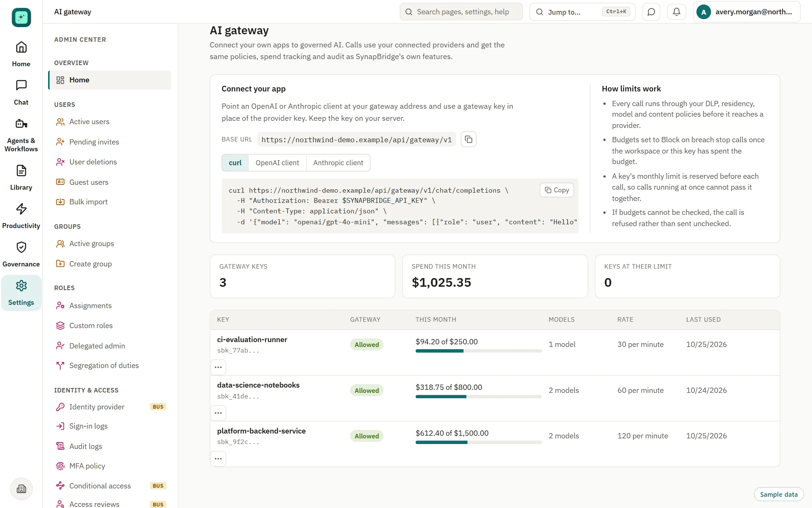Viewport: 812px width, 508px height.
Task: Select the curl tab
Action: tap(235, 163)
